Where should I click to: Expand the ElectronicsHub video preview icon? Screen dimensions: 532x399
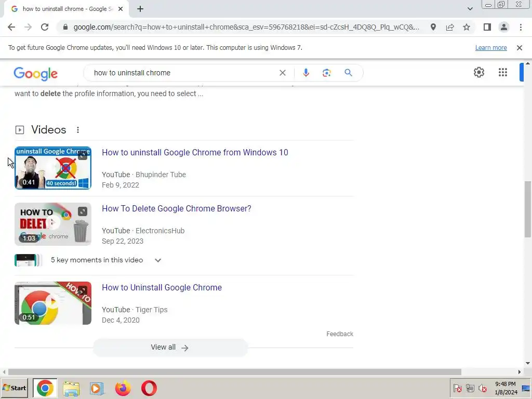[x=83, y=212]
